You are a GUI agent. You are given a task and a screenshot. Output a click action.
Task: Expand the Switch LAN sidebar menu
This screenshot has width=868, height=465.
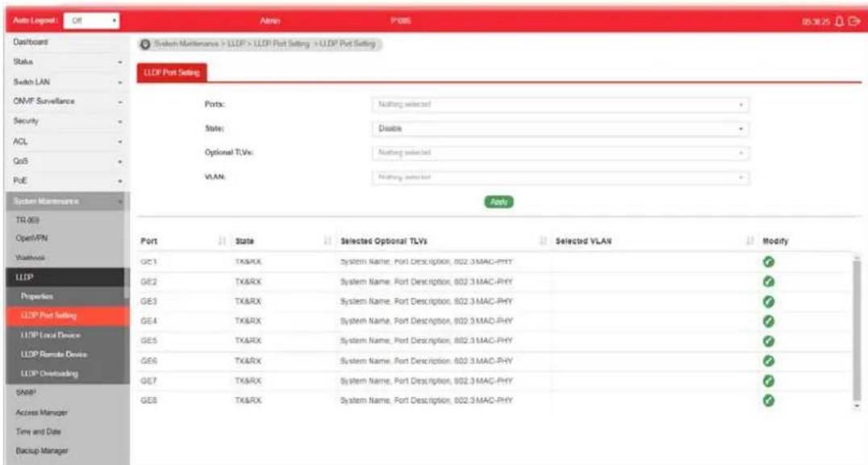pyautogui.click(x=68, y=82)
